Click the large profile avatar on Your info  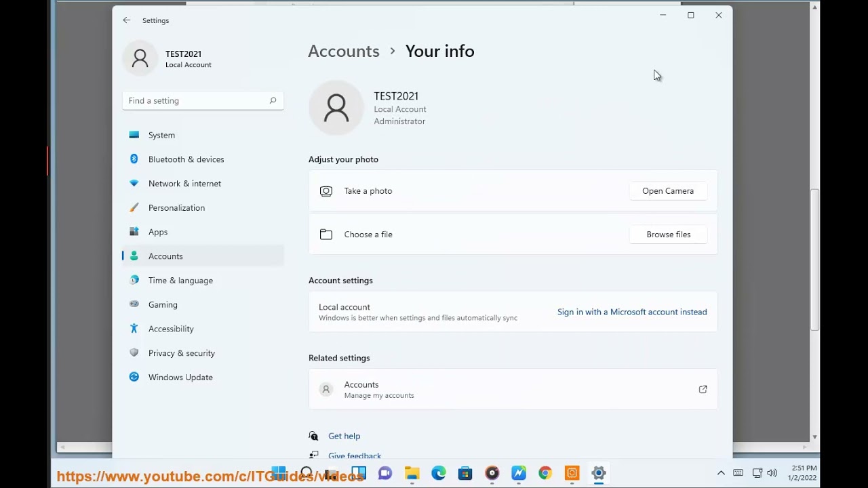tap(336, 108)
